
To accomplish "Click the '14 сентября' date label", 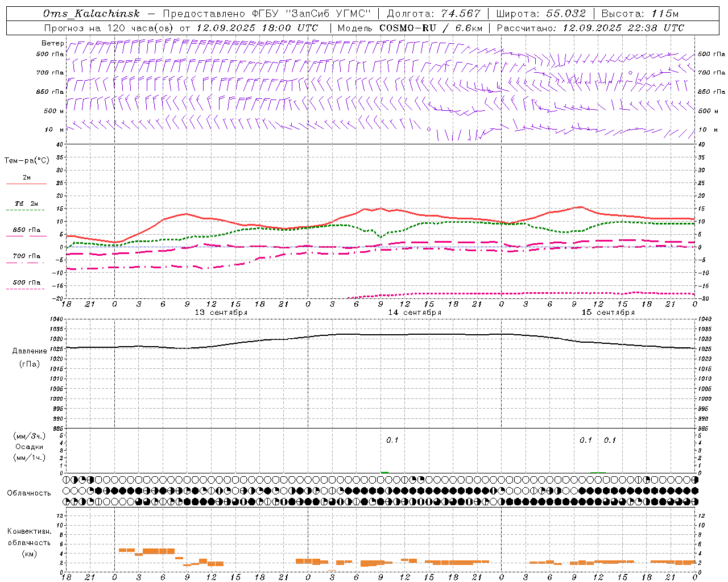I will (x=415, y=313).
